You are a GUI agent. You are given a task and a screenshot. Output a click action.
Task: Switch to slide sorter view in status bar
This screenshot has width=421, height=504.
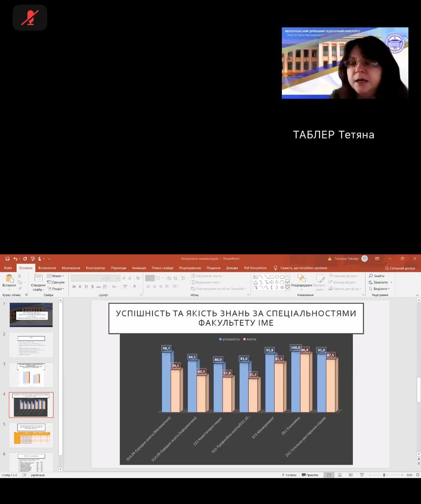pyautogui.click(x=340, y=475)
